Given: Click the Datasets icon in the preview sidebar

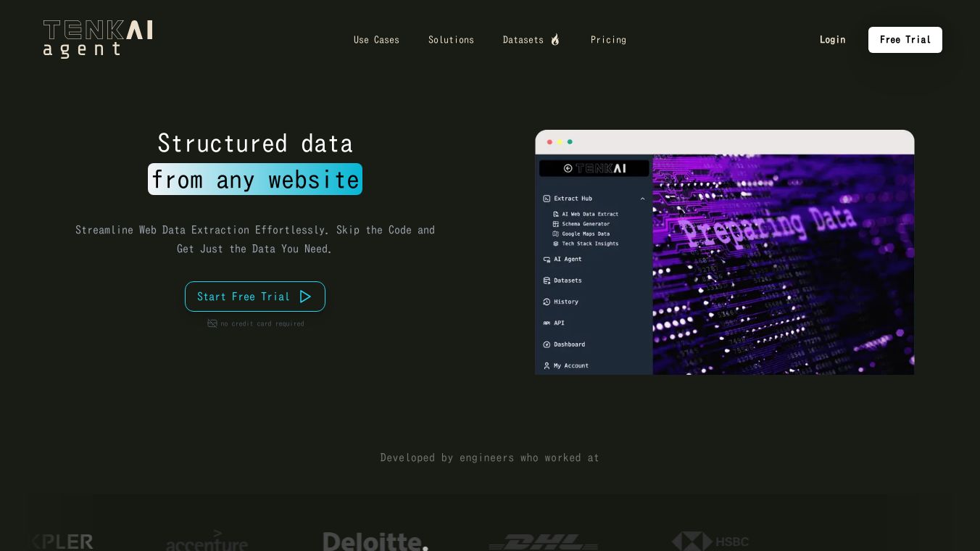Looking at the screenshot, I should (547, 281).
